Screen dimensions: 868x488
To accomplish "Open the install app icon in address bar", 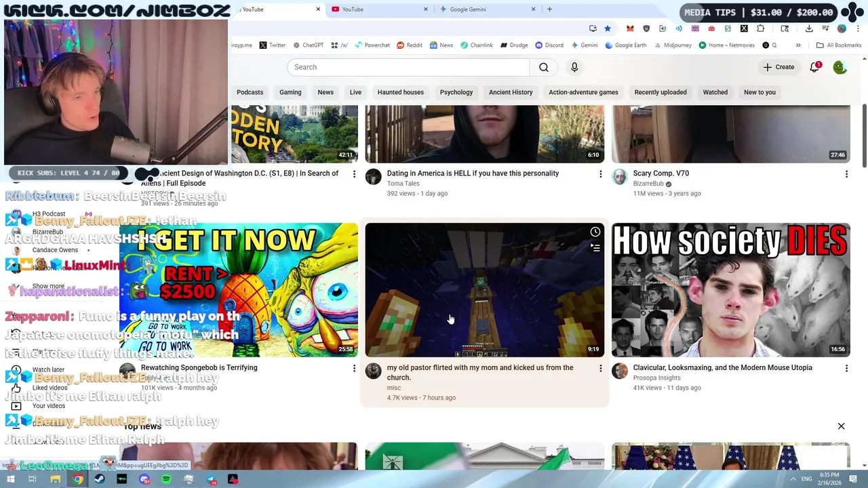I will point(593,28).
